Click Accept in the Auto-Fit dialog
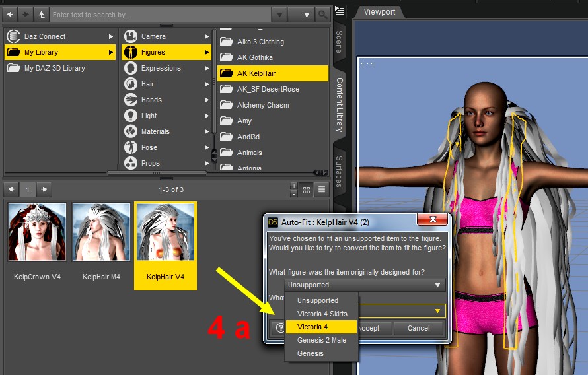 click(369, 328)
